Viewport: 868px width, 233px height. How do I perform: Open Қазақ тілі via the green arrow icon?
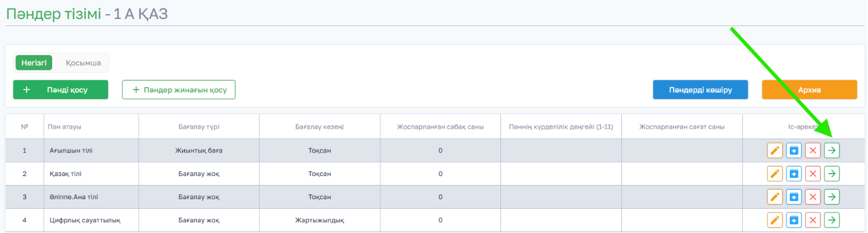click(832, 174)
